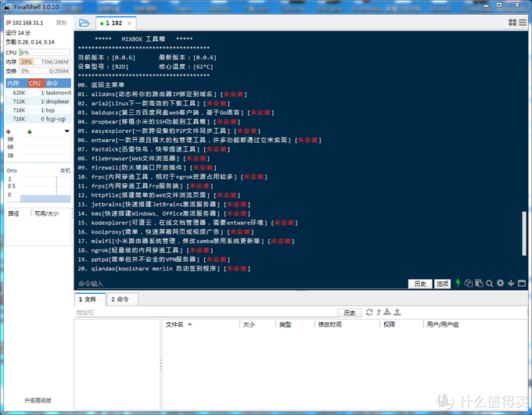Click the 选项 button in command bar
The width and height of the screenshot is (532, 415).
(x=443, y=284)
